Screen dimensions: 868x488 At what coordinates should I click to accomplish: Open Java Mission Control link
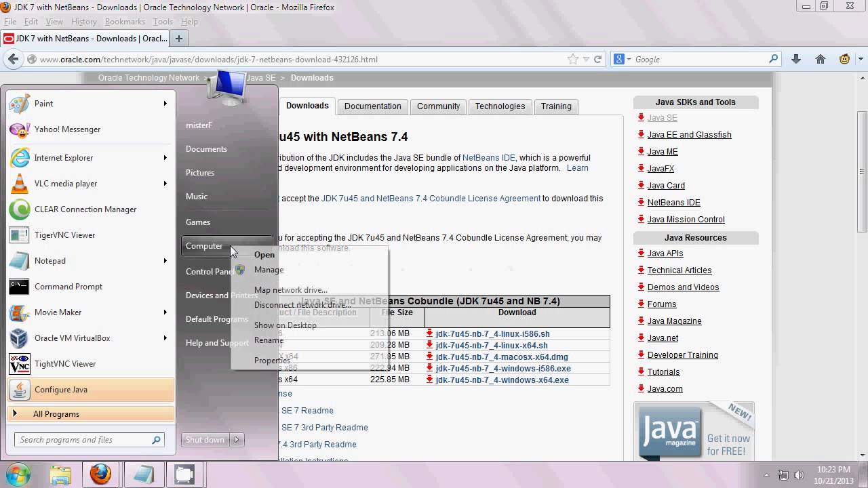pyautogui.click(x=686, y=220)
